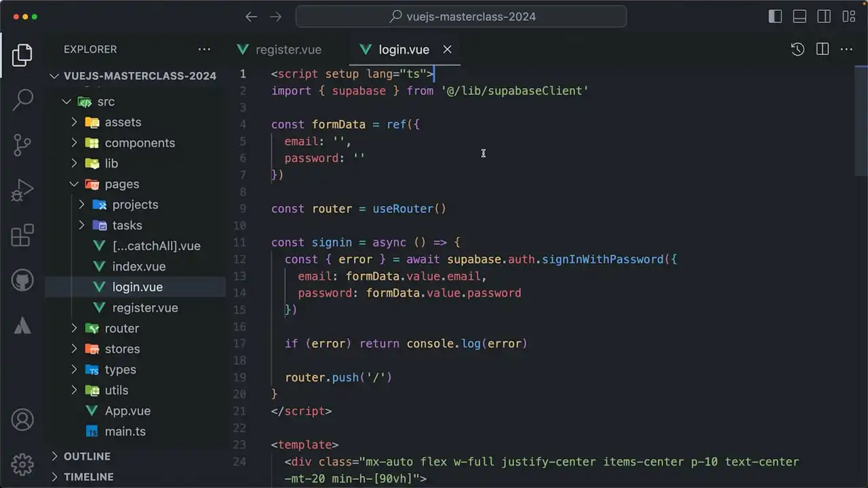Open the GitHub view in activity bar
The width and height of the screenshot is (868, 488).
click(x=22, y=280)
